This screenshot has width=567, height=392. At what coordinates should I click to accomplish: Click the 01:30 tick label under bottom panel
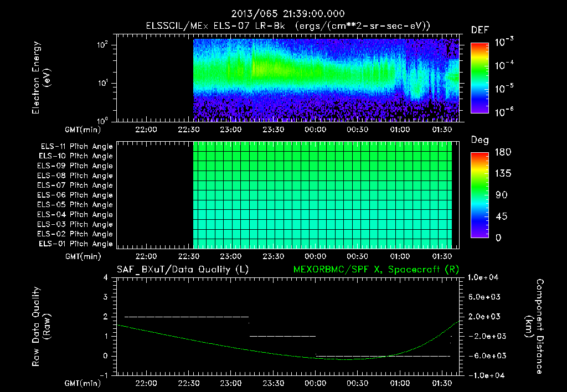tap(442, 384)
